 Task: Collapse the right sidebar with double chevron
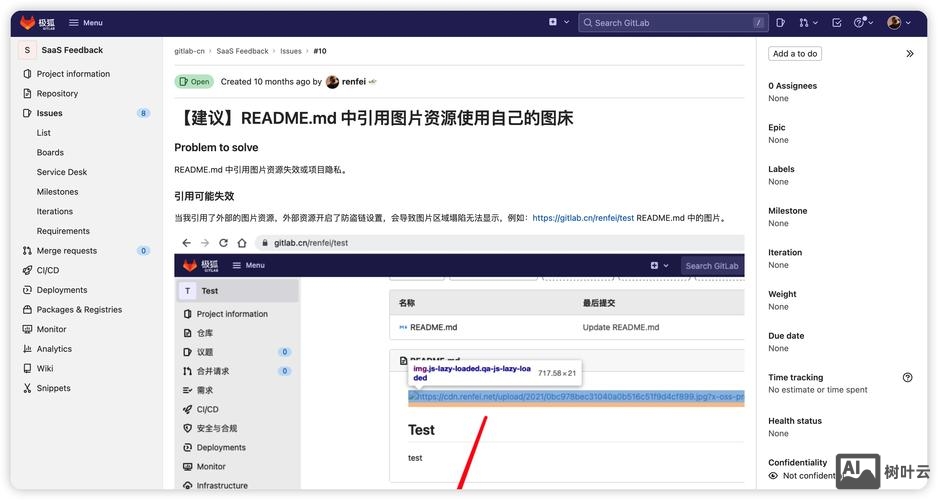(909, 53)
